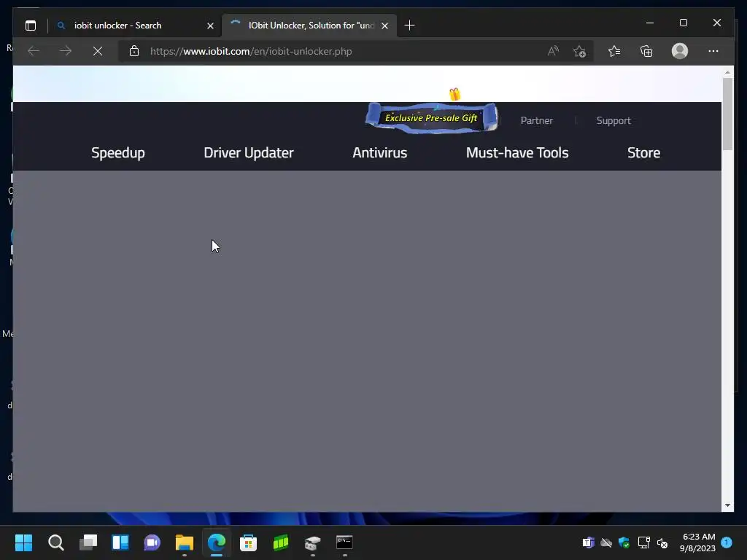Viewport: 747px width, 560px height.
Task: Click the Exclusive Pre-sale Gift banner
Action: click(x=432, y=117)
